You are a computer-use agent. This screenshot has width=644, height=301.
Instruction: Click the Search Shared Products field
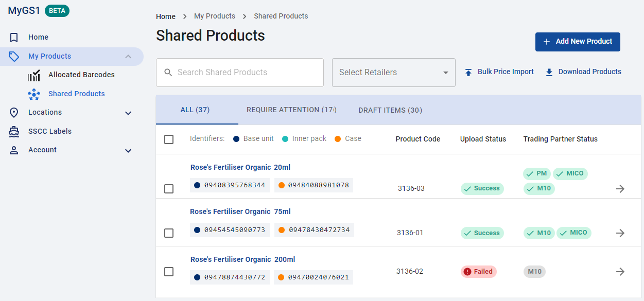pyautogui.click(x=240, y=73)
